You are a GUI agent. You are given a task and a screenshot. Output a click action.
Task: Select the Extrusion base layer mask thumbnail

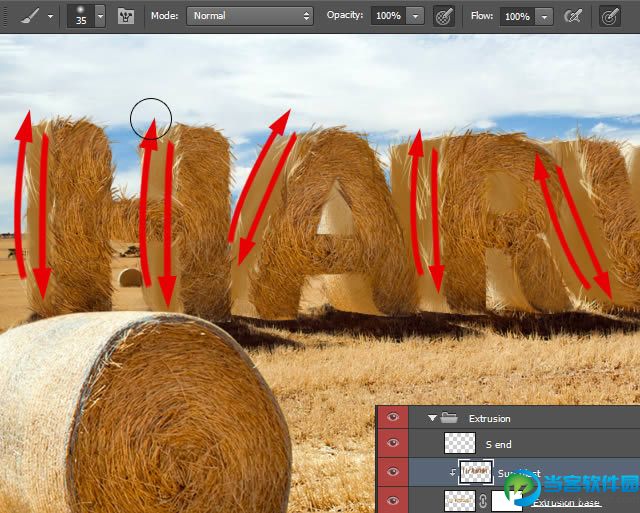tap(507, 501)
